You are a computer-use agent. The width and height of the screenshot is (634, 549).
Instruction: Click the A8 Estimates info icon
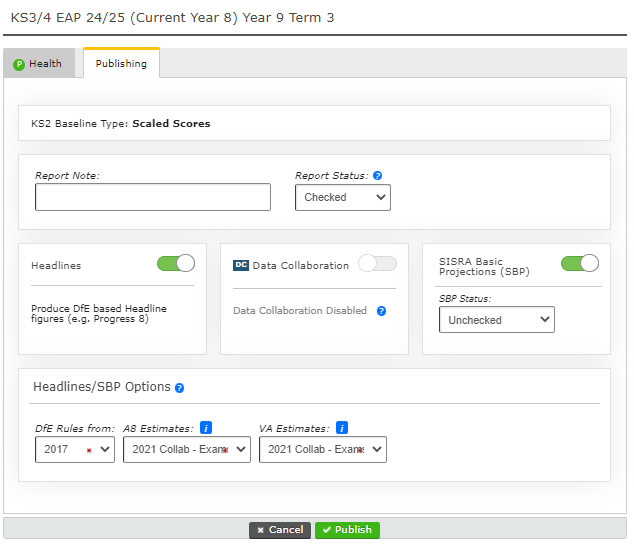[205, 428]
